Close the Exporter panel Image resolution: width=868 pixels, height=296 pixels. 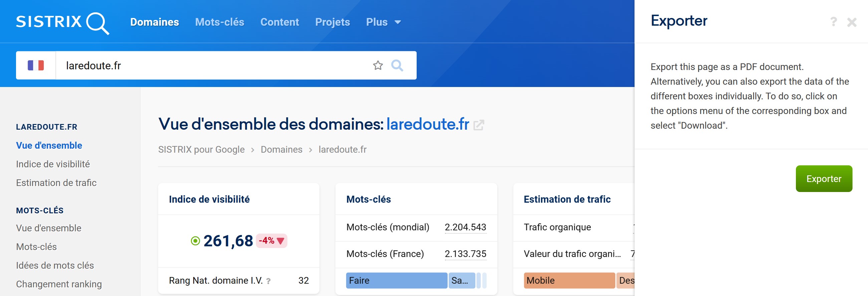click(852, 22)
